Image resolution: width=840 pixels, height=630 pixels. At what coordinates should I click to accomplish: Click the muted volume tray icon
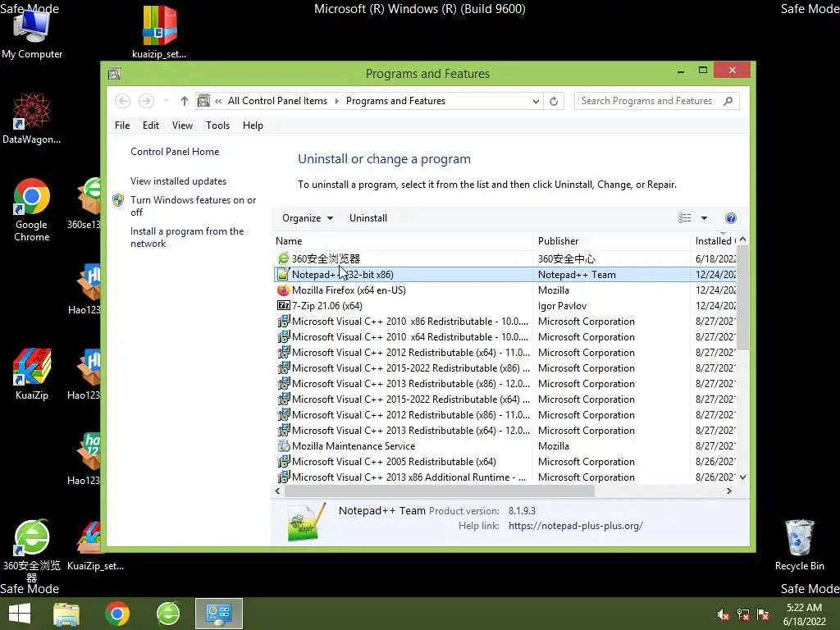click(724, 614)
